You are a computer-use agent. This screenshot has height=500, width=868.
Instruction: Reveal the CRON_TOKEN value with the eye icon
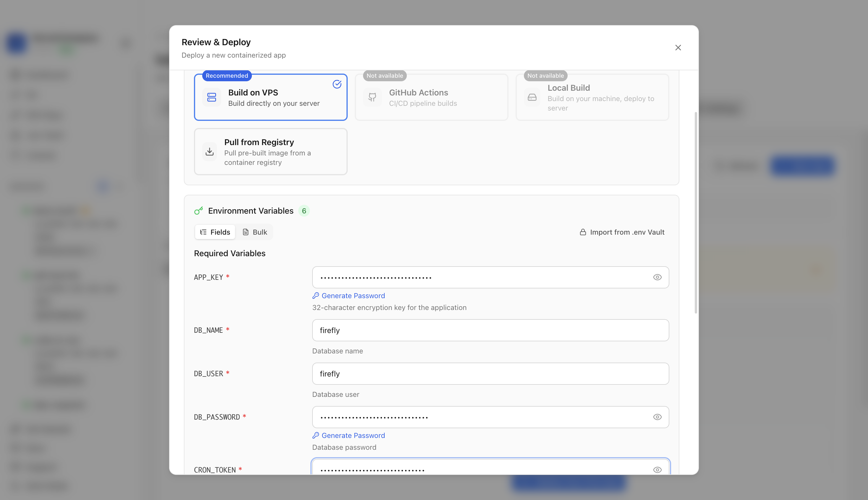click(x=657, y=470)
